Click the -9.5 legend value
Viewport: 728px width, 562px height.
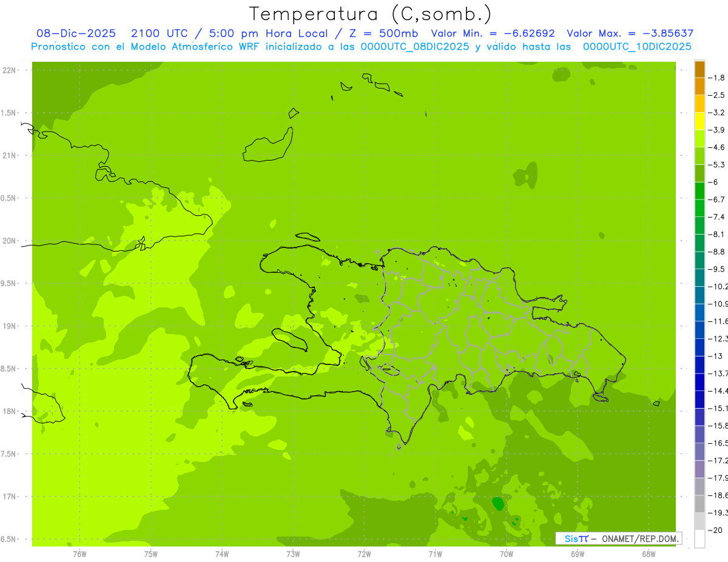tap(716, 269)
